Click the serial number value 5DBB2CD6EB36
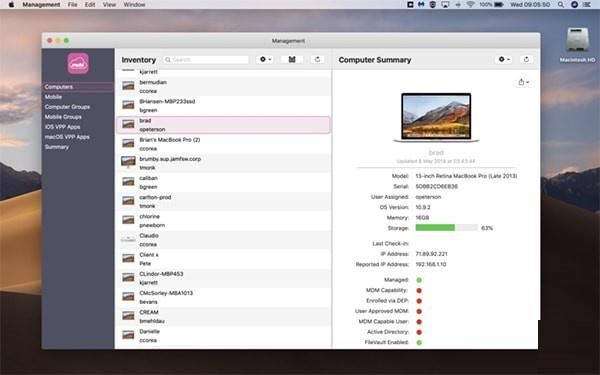600x375 pixels. coord(436,186)
